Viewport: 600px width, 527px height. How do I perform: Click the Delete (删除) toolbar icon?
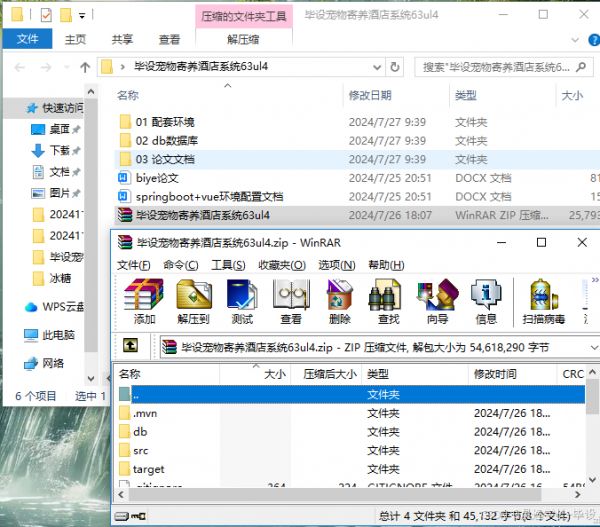339,301
